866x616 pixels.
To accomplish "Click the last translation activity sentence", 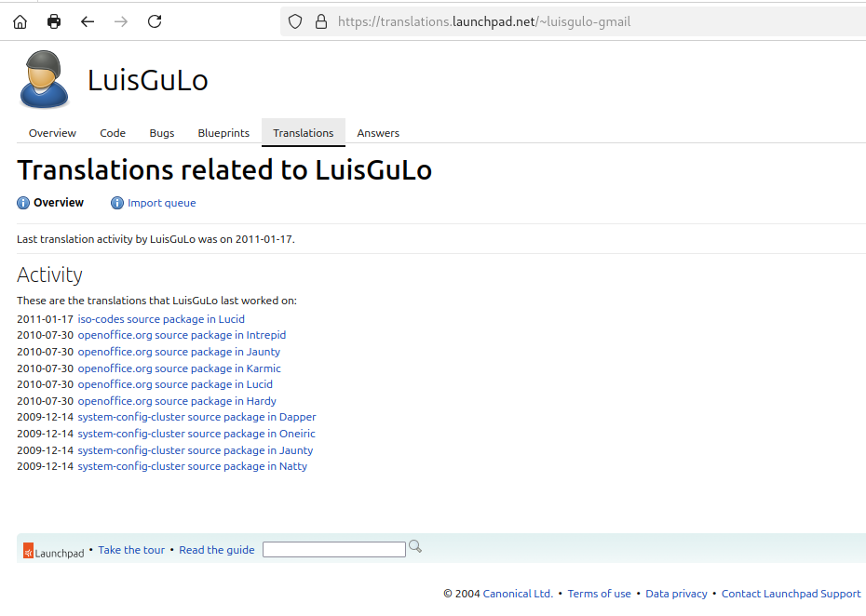I will click(x=156, y=239).
